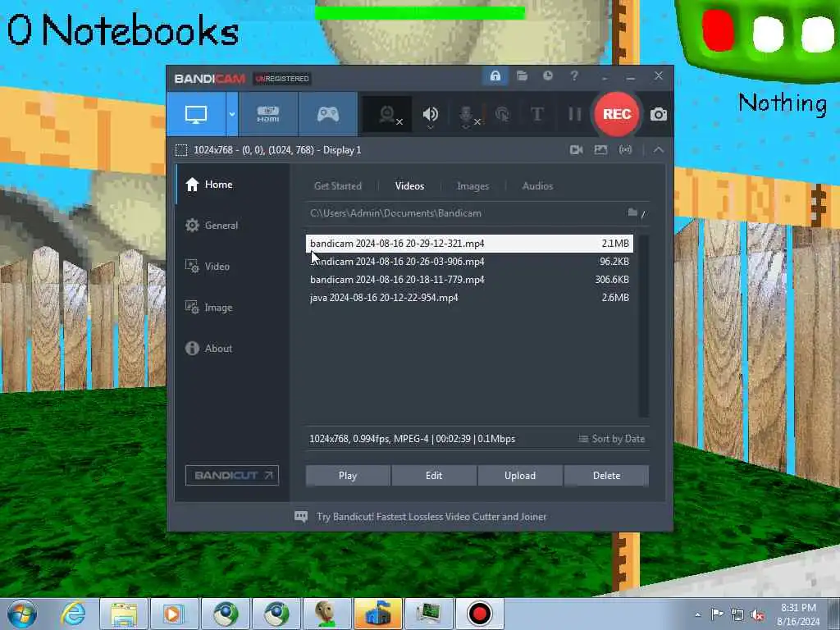Select bandicam 2024-08-16 20-26-03-906.mp4
Viewport: 840px width, 630px height.
469,262
